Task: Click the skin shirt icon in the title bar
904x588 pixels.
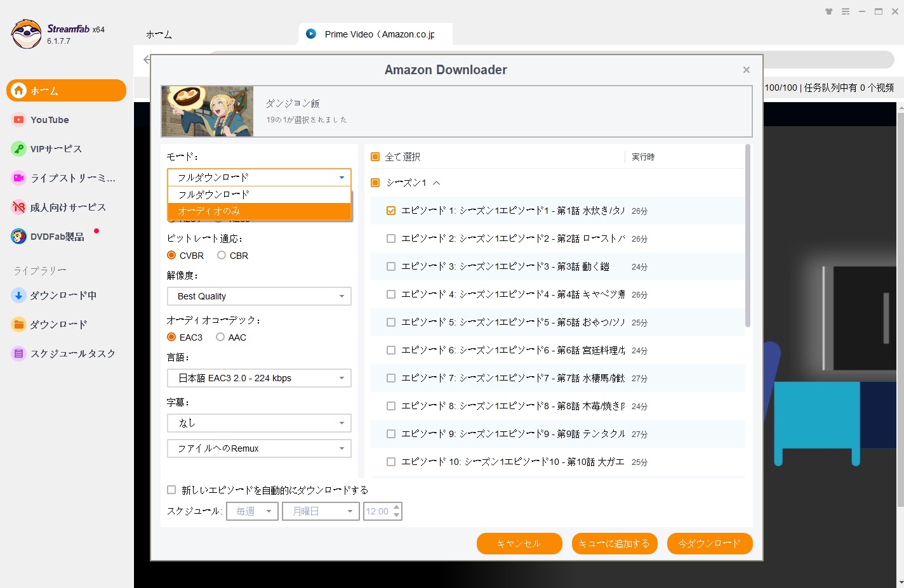Action: click(x=828, y=11)
